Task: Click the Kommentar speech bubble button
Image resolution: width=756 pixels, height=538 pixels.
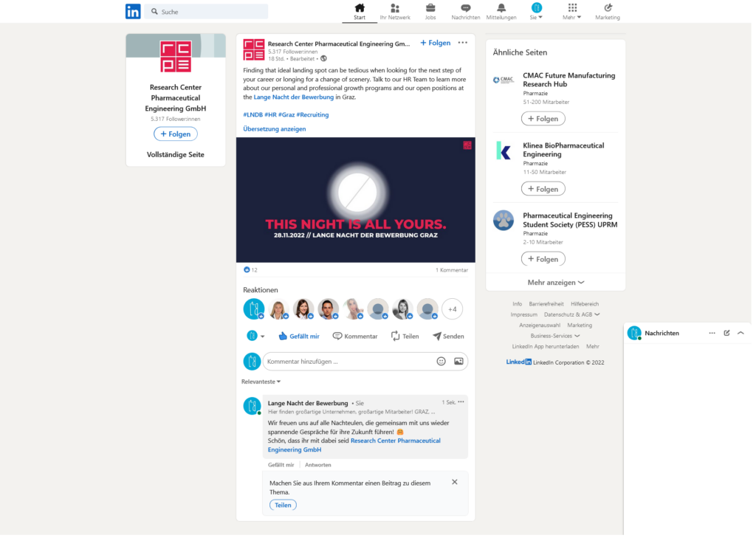Action: (x=355, y=336)
